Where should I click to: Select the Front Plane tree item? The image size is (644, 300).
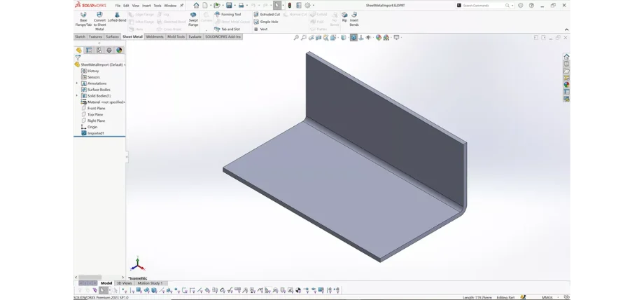pyautogui.click(x=93, y=108)
